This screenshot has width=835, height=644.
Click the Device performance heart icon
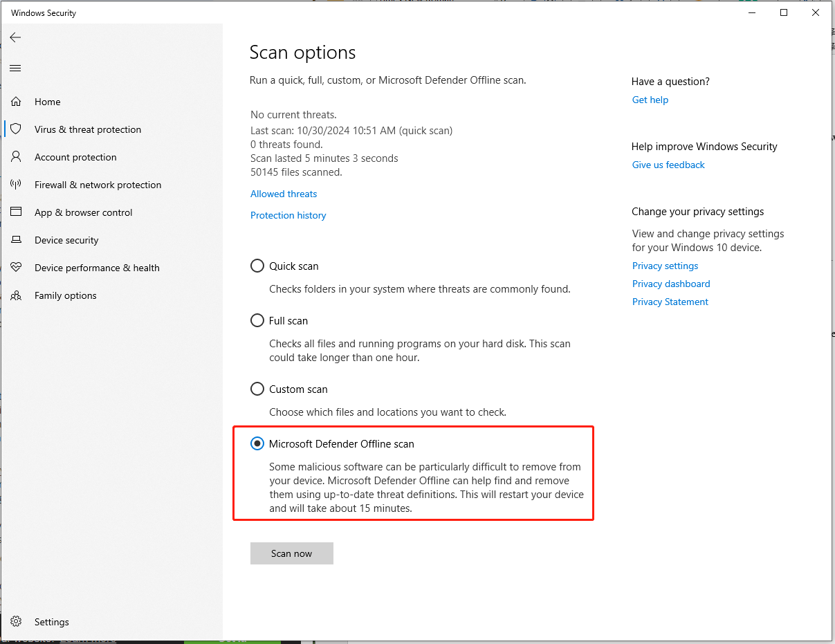tap(16, 268)
